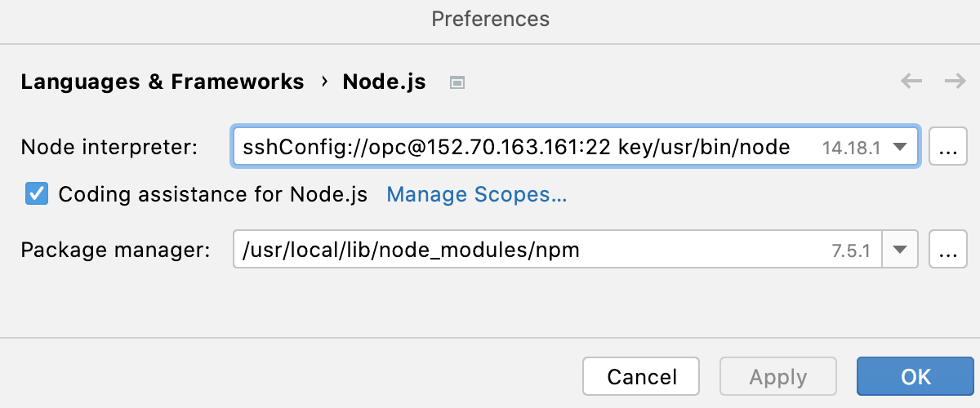Click the project-level settings icon beside Node.js
980x408 pixels.
tap(457, 82)
